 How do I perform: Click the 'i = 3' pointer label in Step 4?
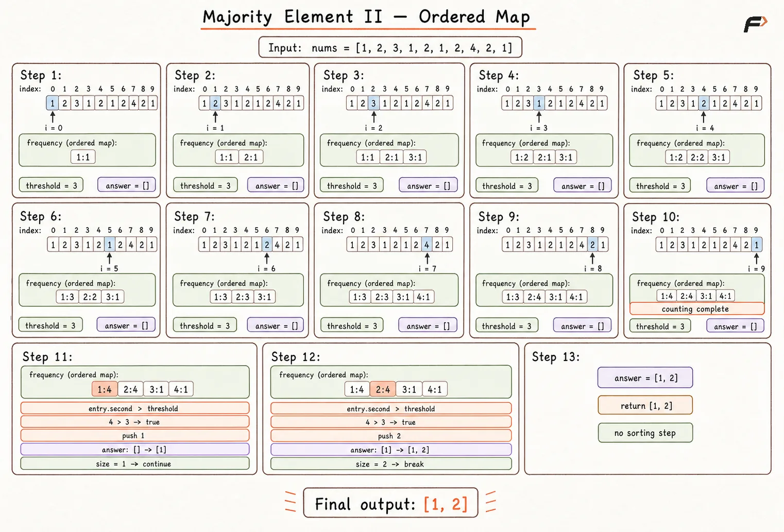click(538, 128)
